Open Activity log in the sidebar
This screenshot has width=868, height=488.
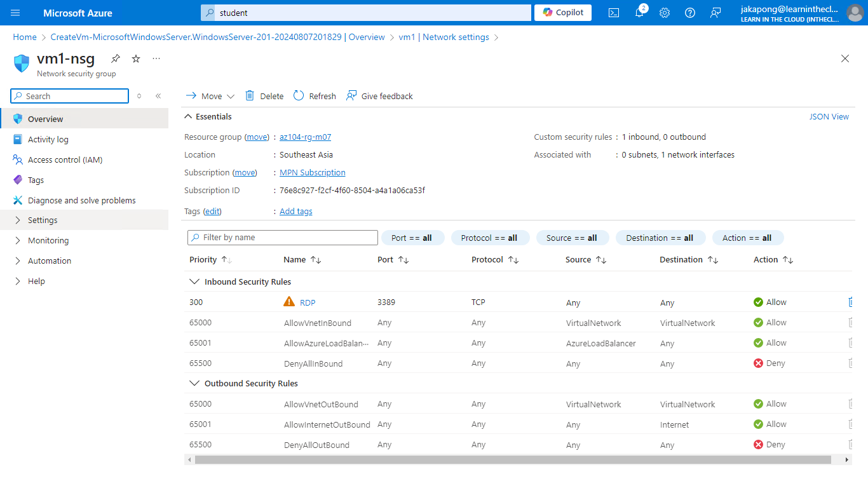tap(84, 139)
